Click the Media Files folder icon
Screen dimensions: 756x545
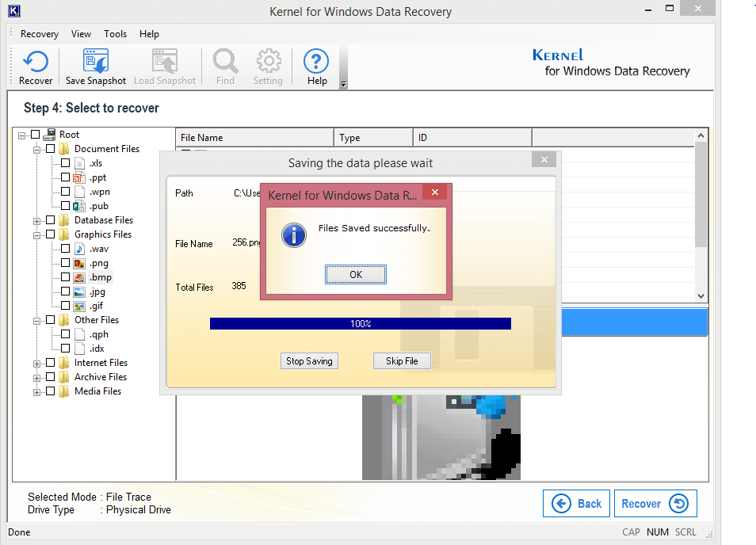tap(64, 391)
